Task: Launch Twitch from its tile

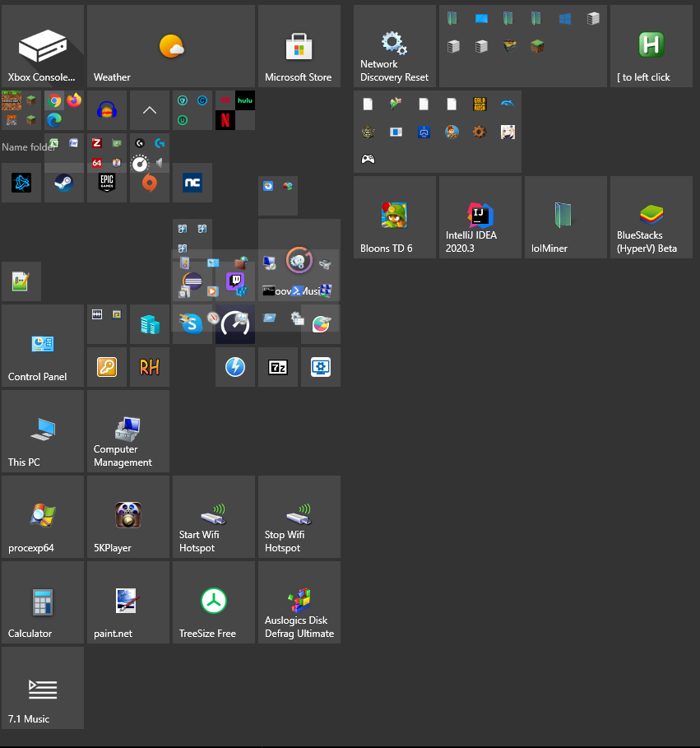Action: tap(235, 280)
